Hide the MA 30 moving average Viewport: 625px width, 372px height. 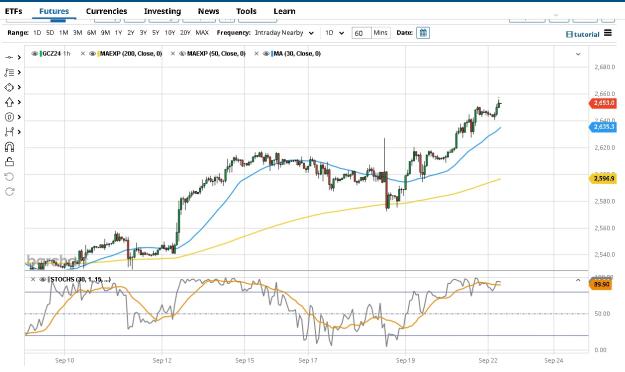coord(266,53)
